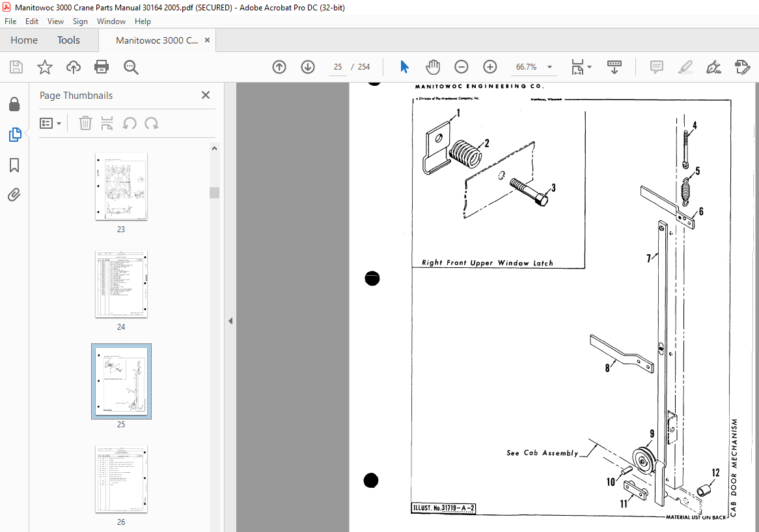Select the highlight text pen tool

(x=685, y=67)
